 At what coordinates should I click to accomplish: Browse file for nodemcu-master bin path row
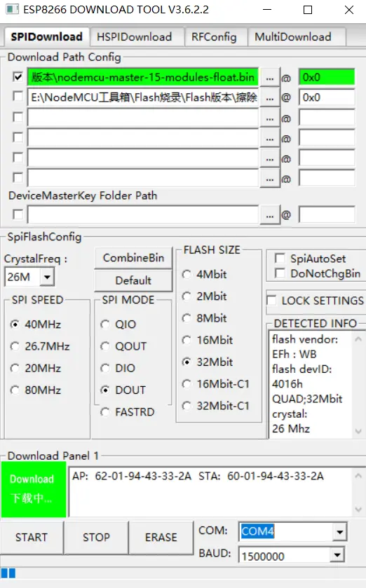tap(270, 78)
